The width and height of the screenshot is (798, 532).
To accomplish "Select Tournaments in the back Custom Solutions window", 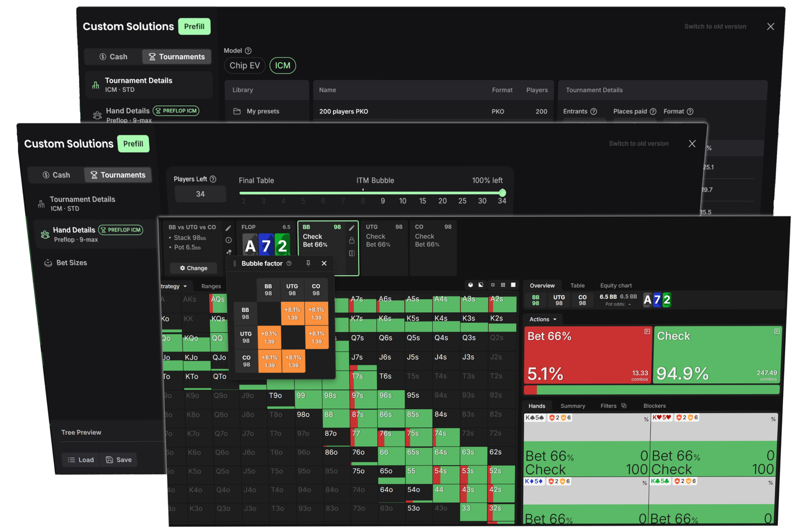I will pyautogui.click(x=177, y=57).
